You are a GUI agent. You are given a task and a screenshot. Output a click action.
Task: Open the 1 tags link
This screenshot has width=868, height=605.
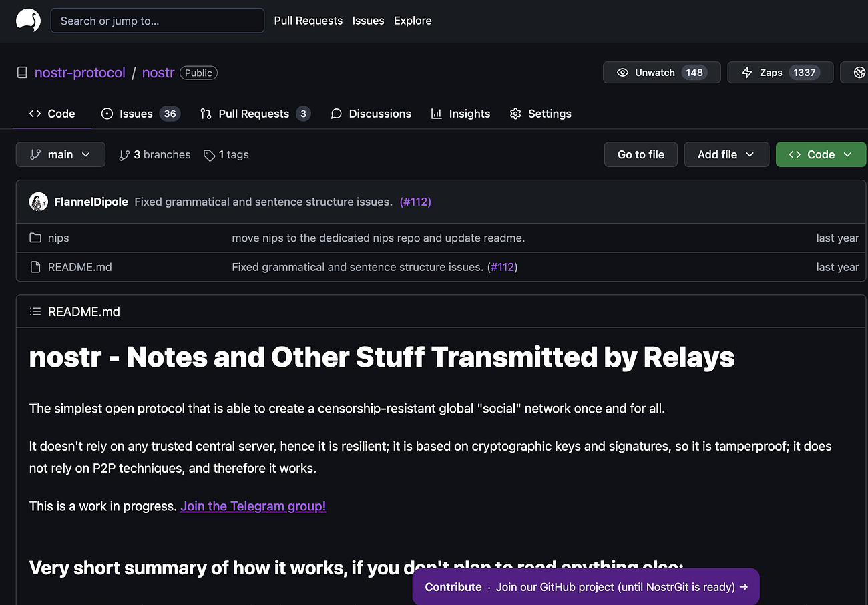click(x=226, y=154)
